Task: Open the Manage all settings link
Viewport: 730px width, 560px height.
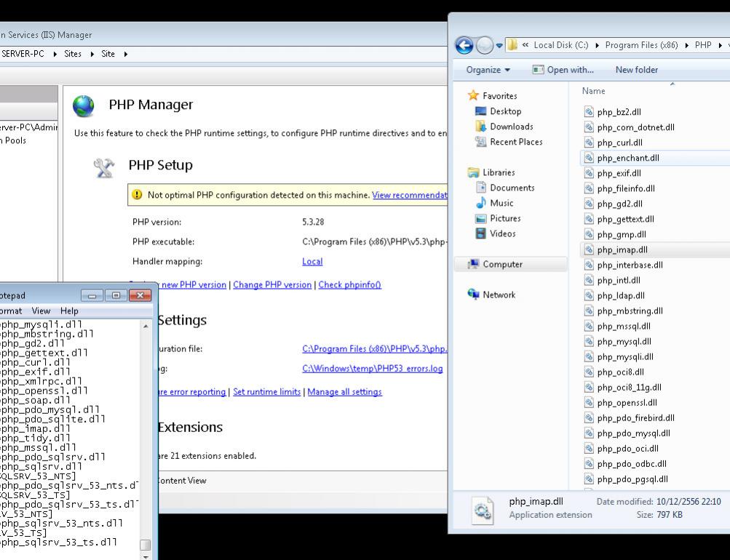Action: click(344, 392)
